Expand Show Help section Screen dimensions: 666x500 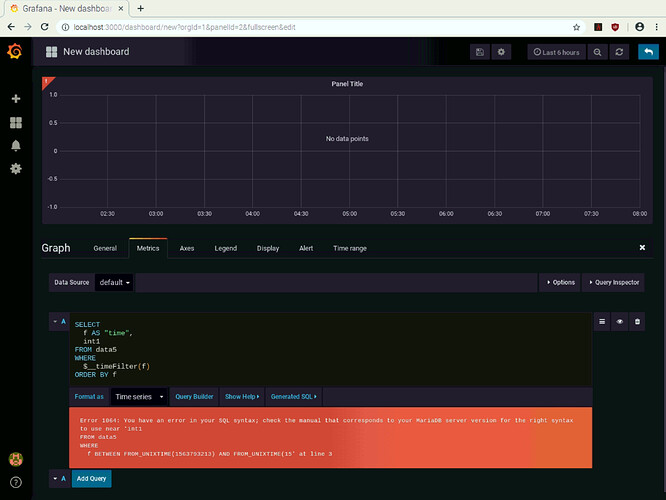tap(242, 397)
